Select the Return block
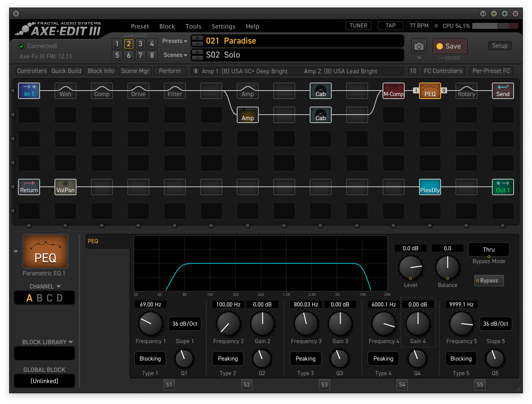Viewport: 532px width, 404px height. 29,187
